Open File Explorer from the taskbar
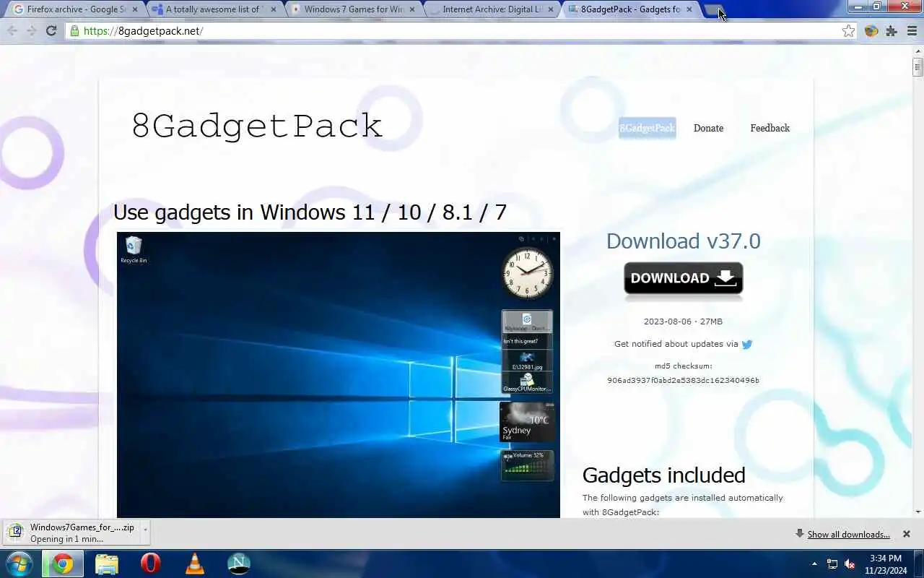924x578 pixels. point(107,564)
